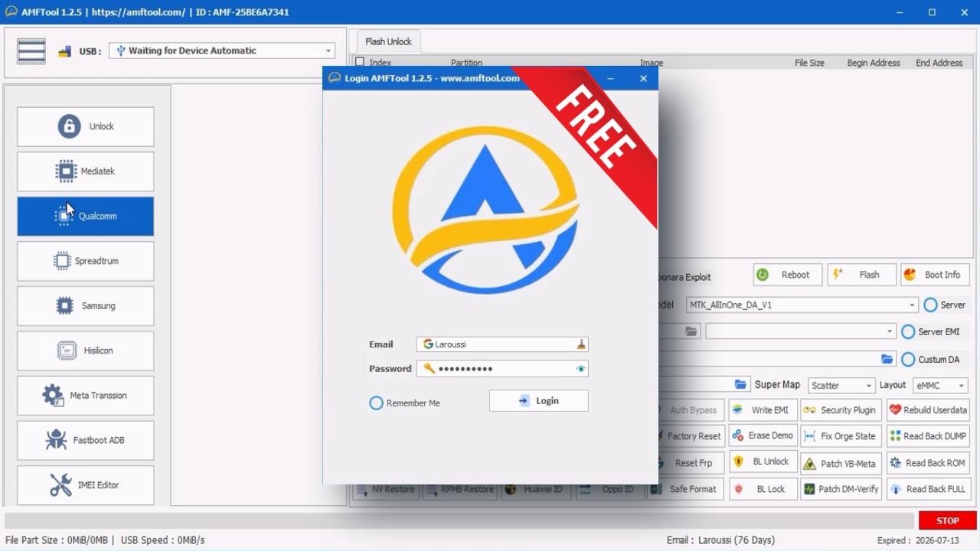Click the Auth Bypass button
This screenshot has width=980, height=551.
point(691,410)
